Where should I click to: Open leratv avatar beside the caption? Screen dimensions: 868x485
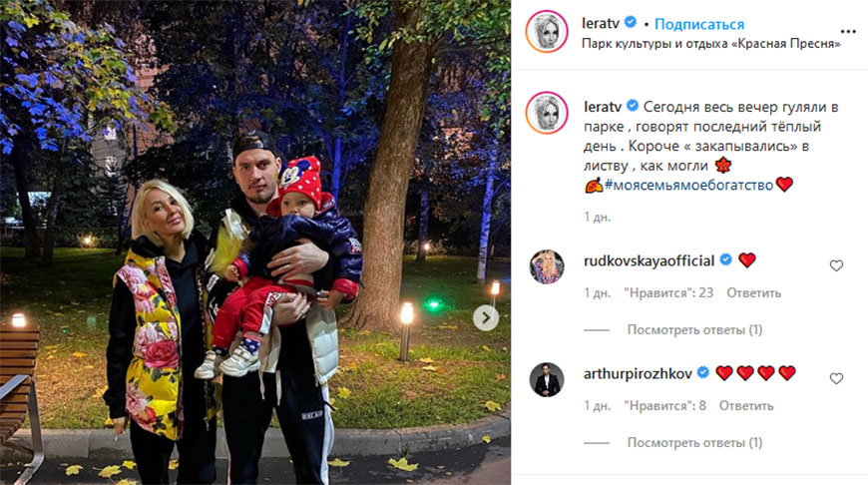point(547,113)
